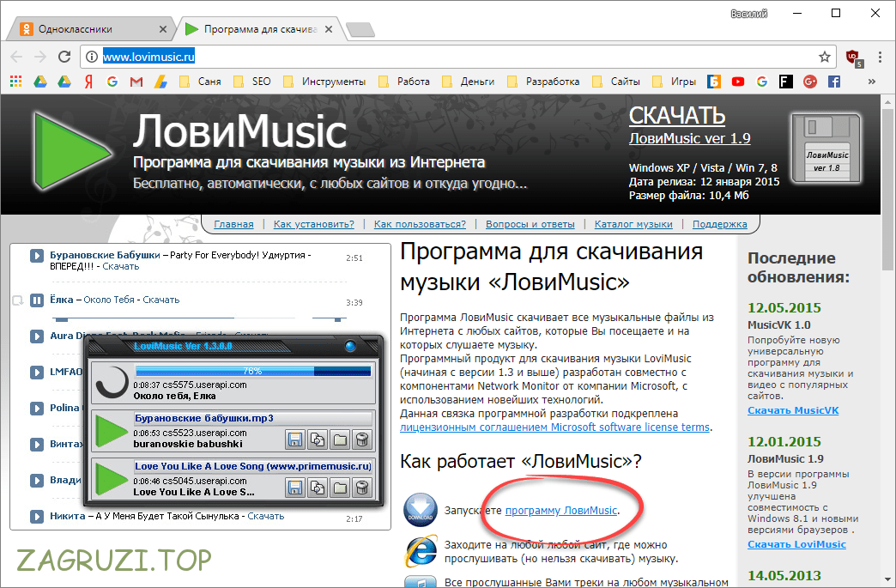Close the Одноклассники tab
Viewport: 896px width, 588px height.
163,29
